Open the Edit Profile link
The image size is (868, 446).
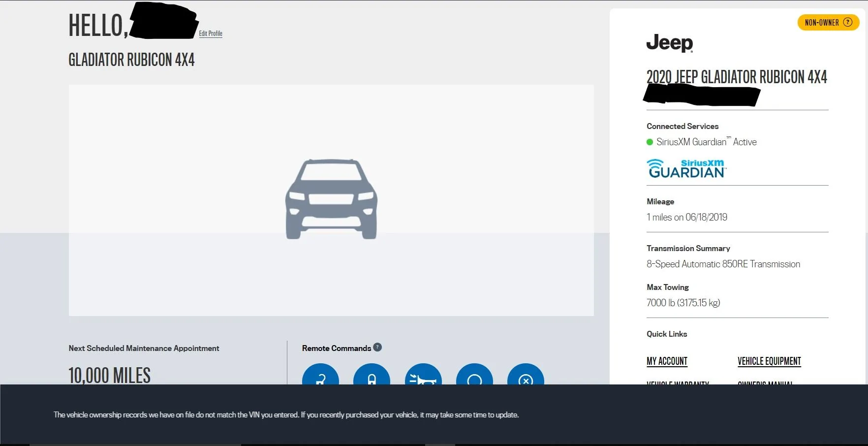coord(211,33)
